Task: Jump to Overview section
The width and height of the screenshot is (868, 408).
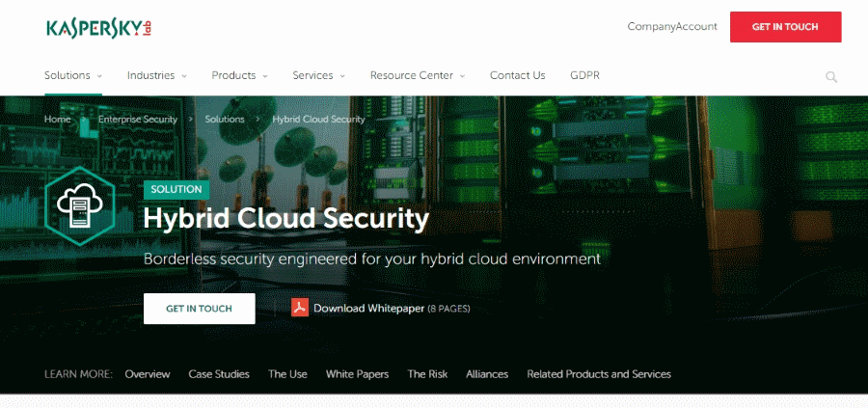Action: [x=148, y=374]
